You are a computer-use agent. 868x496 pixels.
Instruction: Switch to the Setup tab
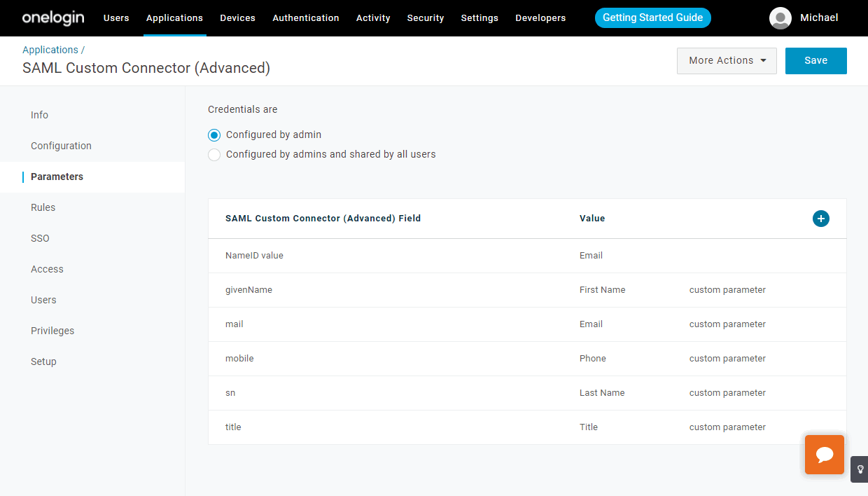43,361
